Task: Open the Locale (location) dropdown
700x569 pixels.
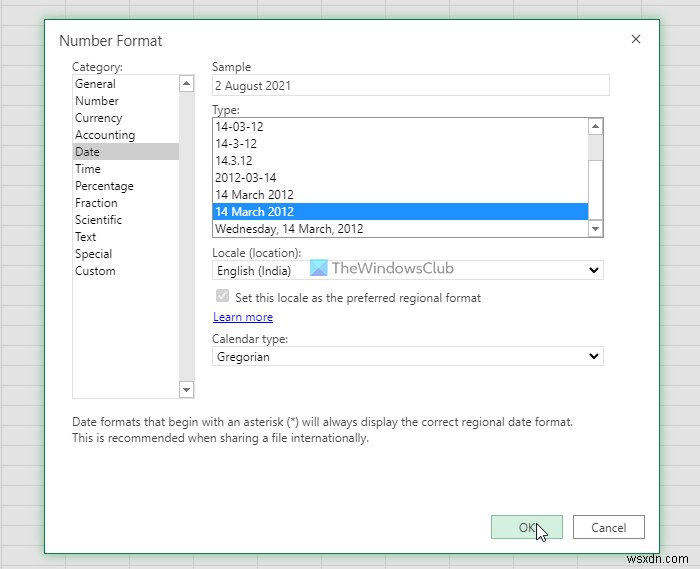Action: pyautogui.click(x=408, y=270)
